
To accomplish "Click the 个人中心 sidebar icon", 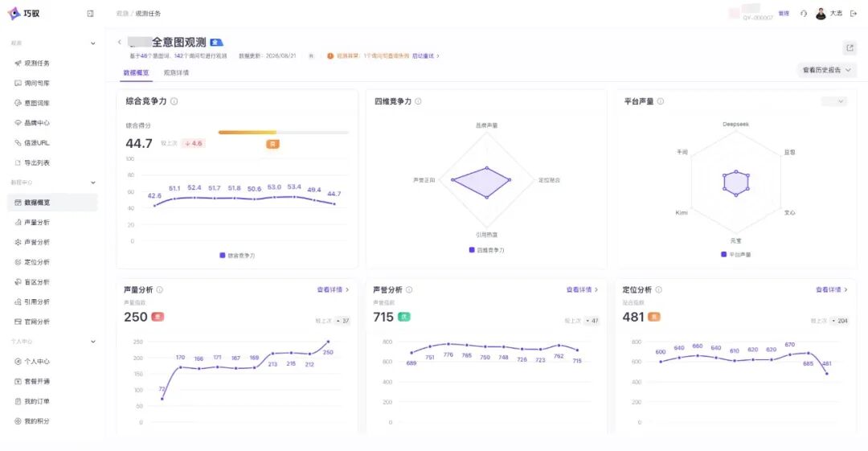I will coord(18,361).
